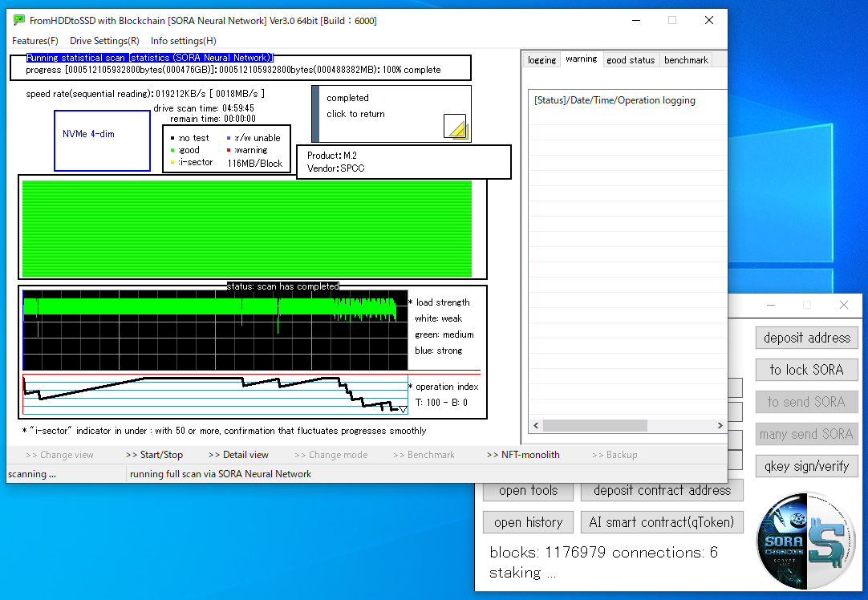Open the Drive Settings(R) menu
The width and height of the screenshot is (868, 600).
coord(104,40)
